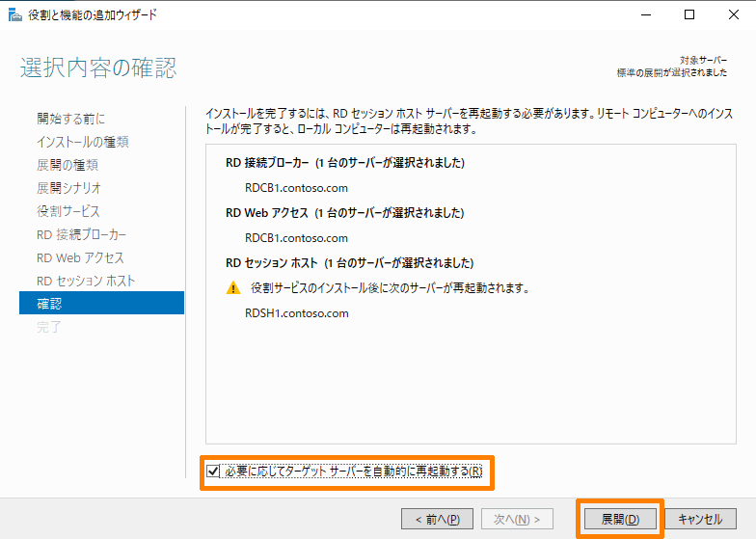The width and height of the screenshot is (756, 539).
Task: Click the wizard's server icon in the title bar
Action: click(15, 15)
